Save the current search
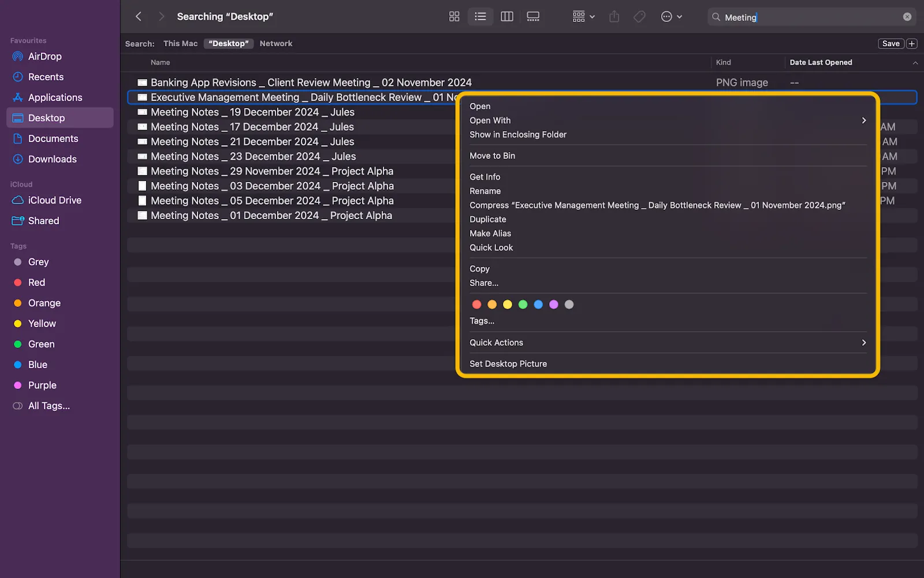 (891, 43)
